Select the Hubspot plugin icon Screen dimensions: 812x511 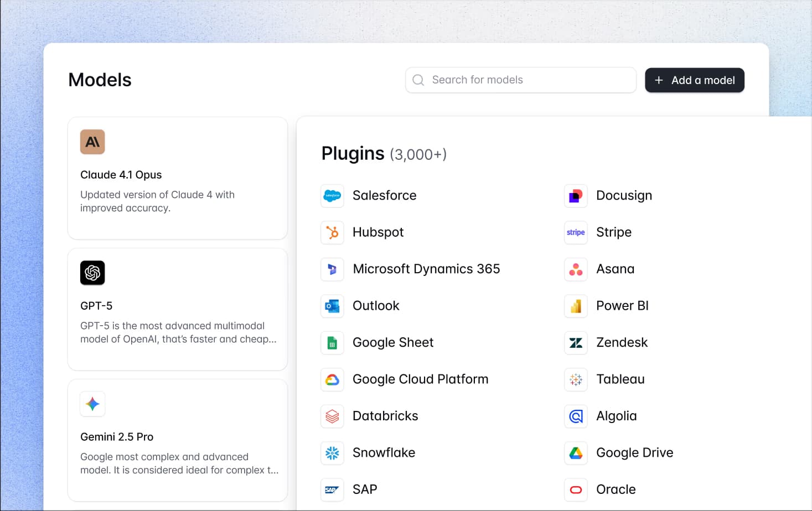(332, 233)
